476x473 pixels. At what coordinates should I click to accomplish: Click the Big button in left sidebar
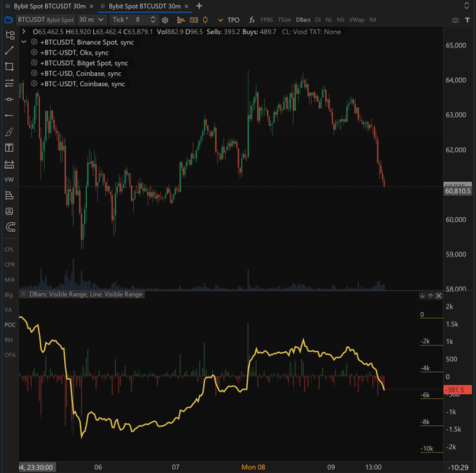pos(9,295)
